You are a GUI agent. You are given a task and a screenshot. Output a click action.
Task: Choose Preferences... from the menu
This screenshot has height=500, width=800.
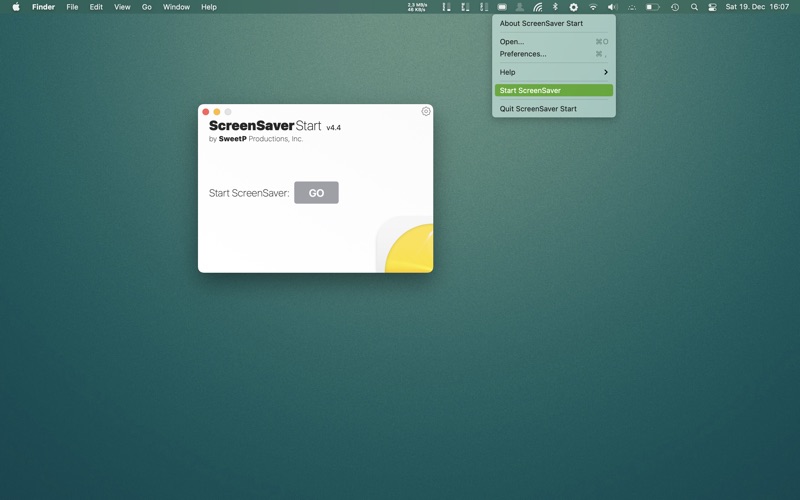pyautogui.click(x=554, y=54)
